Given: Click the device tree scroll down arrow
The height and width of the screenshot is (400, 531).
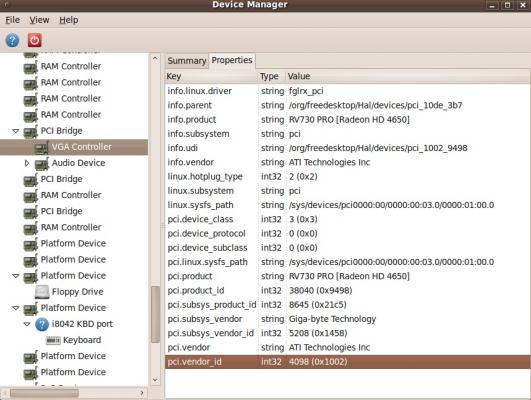Looking at the screenshot, I should tap(155, 380).
